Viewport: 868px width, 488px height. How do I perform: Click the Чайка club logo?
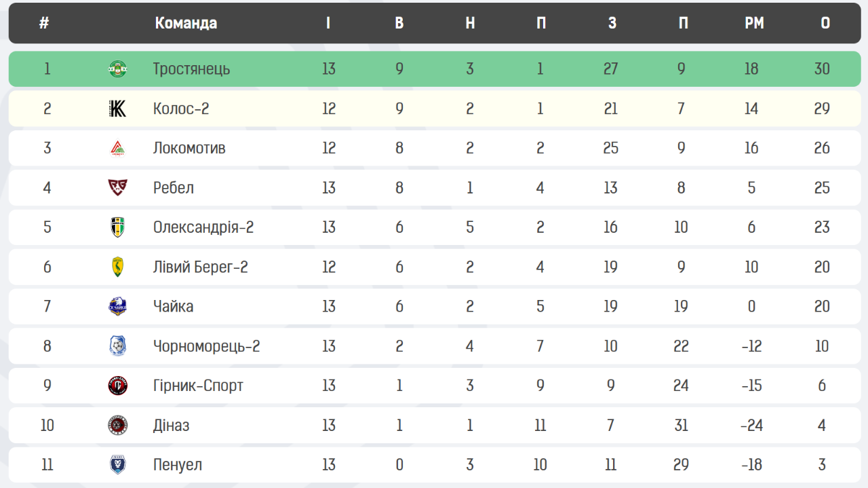point(118,306)
